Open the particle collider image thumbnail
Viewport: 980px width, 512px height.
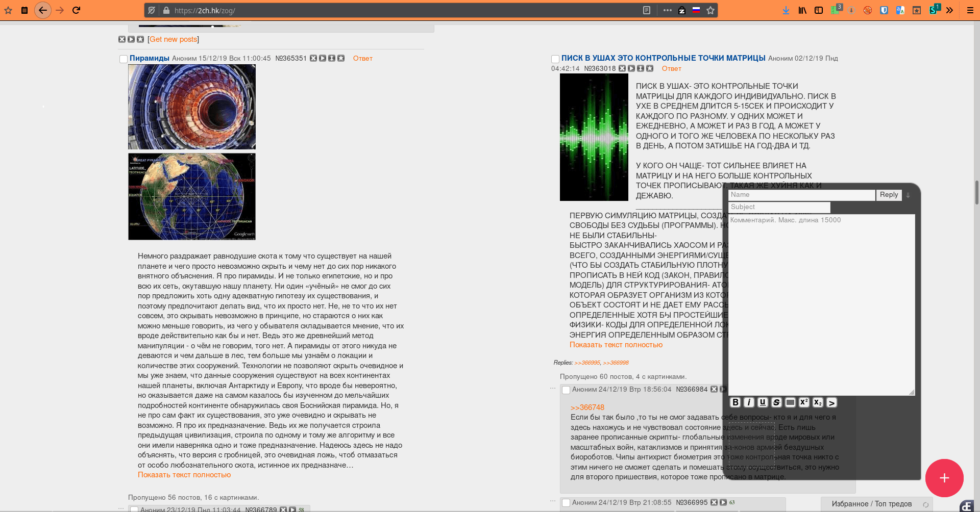pos(192,107)
